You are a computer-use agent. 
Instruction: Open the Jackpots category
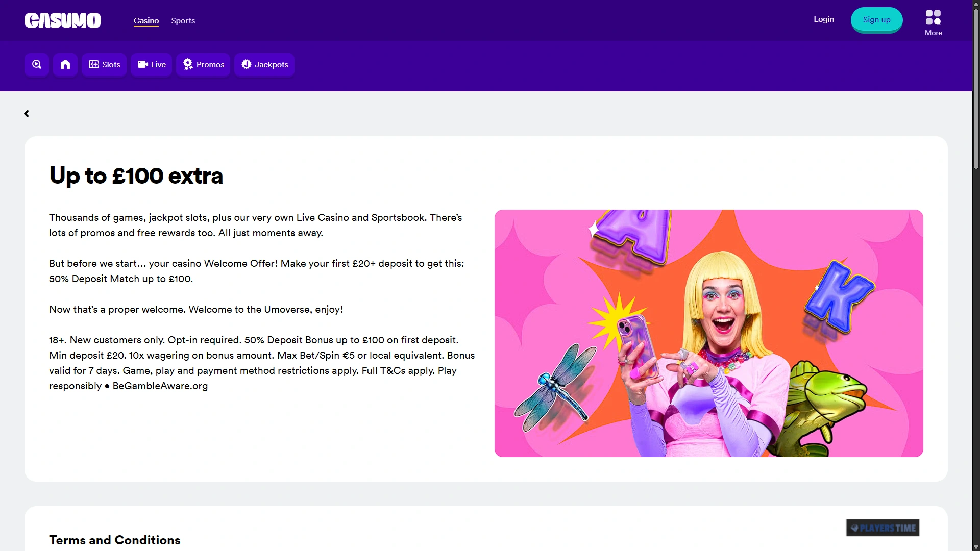pyautogui.click(x=264, y=64)
